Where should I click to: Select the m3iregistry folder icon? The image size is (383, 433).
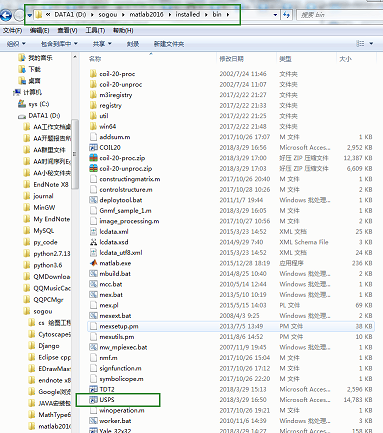(93, 95)
